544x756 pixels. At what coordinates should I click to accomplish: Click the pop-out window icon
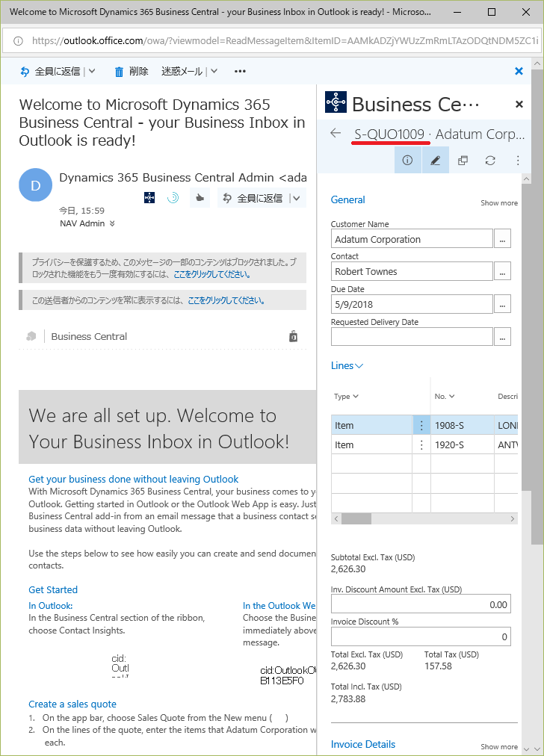(x=463, y=160)
